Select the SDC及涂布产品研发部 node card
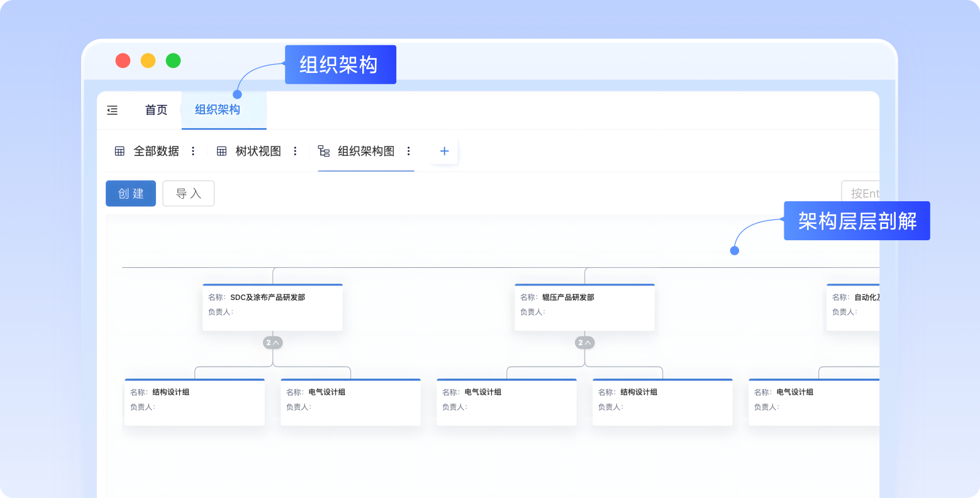The width and height of the screenshot is (980, 498). tap(272, 307)
